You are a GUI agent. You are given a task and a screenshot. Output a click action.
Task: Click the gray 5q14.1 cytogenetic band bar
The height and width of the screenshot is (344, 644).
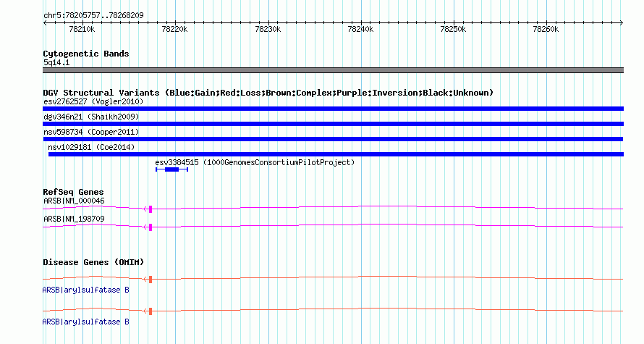point(333,70)
